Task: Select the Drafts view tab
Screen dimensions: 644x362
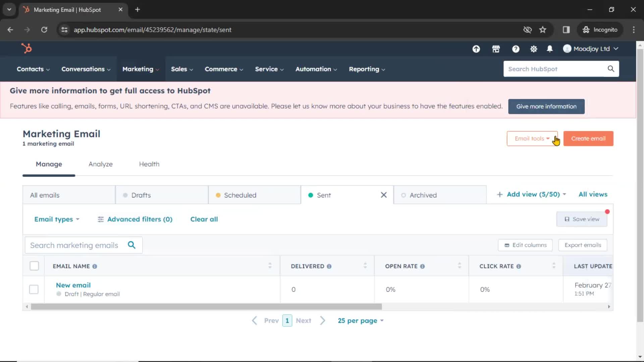Action: (x=162, y=195)
